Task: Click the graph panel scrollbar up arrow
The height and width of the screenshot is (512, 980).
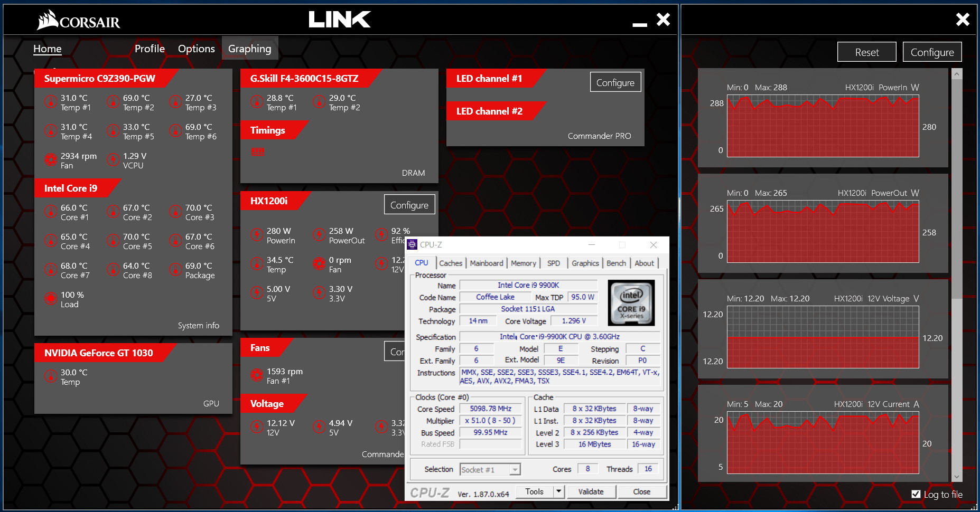Action: point(957,74)
